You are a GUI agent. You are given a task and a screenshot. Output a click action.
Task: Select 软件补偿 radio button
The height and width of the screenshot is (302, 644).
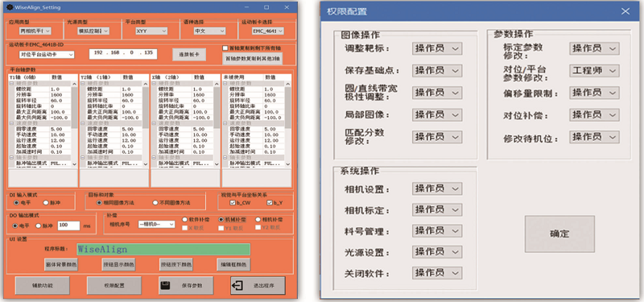click(185, 219)
